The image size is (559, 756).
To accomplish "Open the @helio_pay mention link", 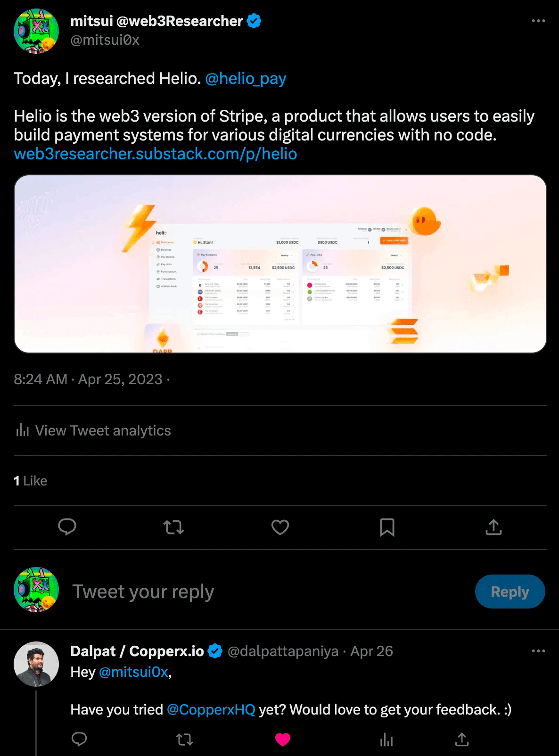I will pos(246,78).
